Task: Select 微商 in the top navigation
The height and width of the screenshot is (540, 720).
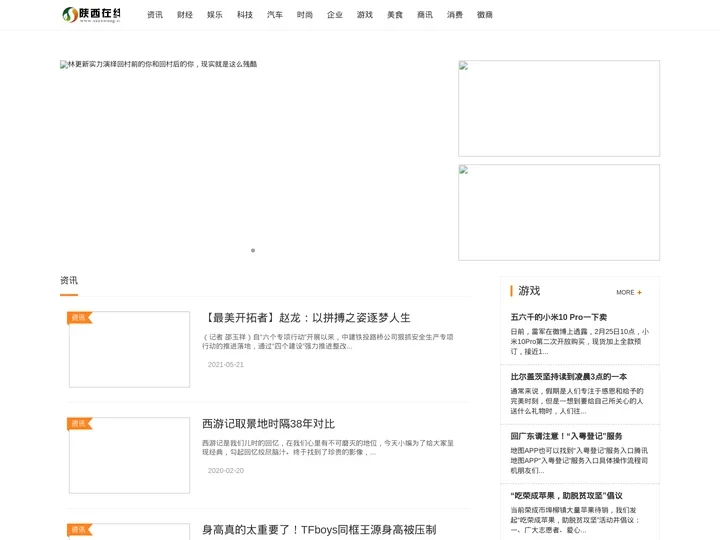Action: (x=484, y=15)
